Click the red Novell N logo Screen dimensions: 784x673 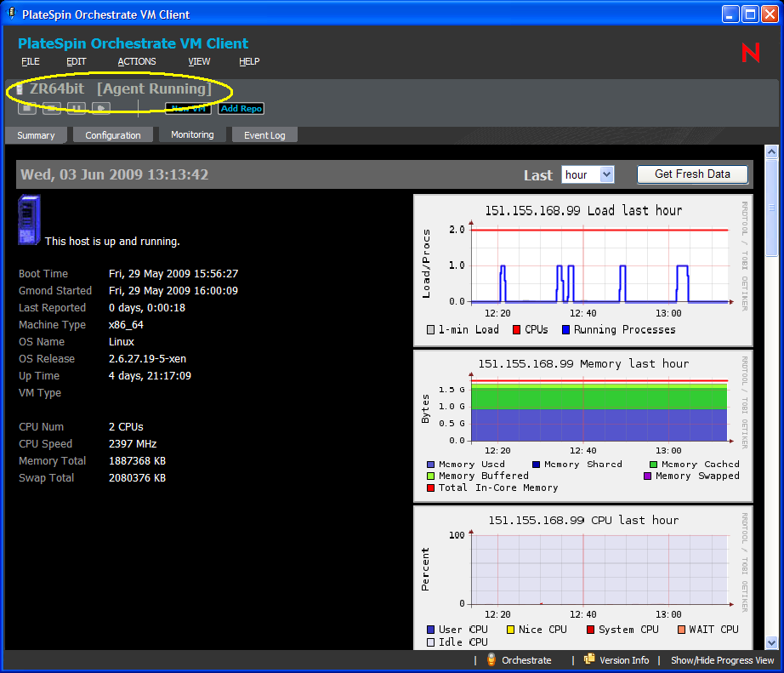point(750,53)
